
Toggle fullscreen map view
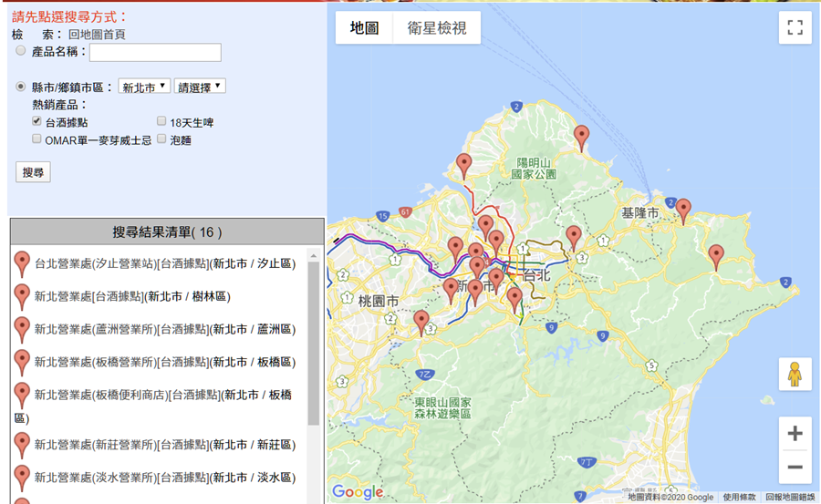coord(795,27)
